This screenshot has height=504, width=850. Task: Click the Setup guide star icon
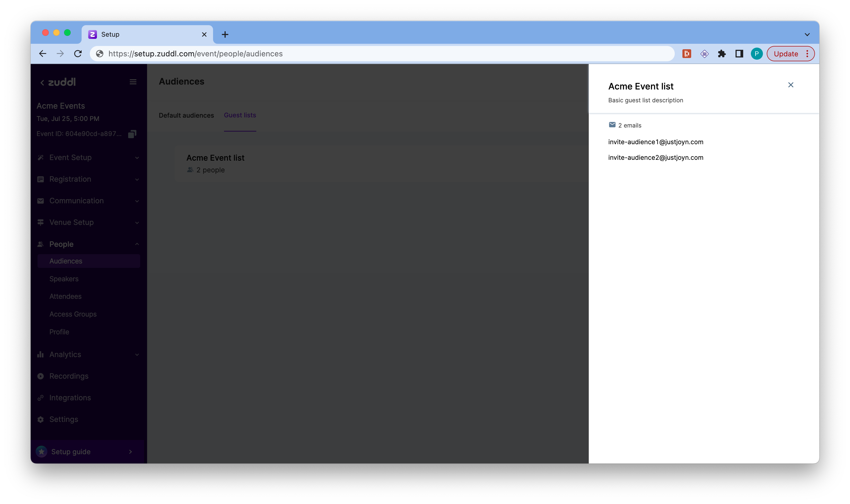click(41, 452)
